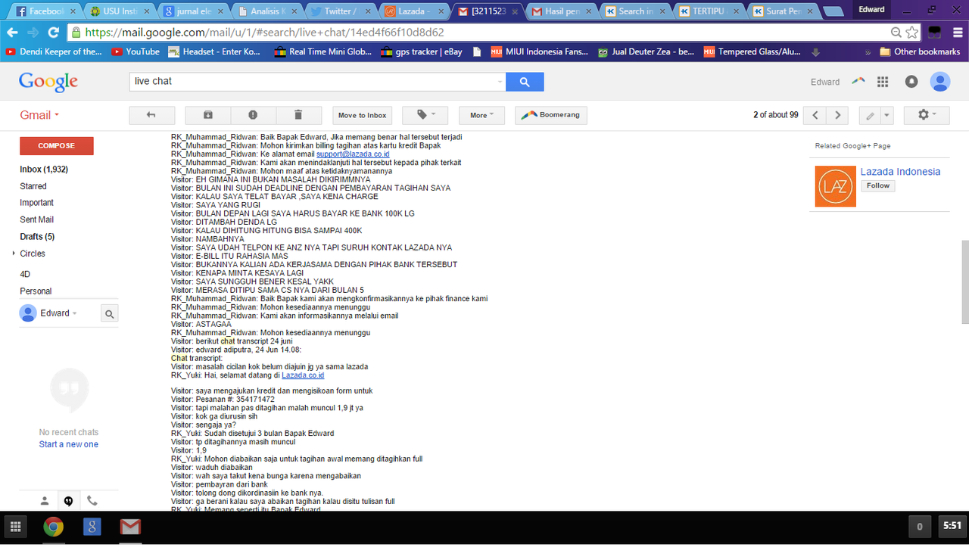Show Hangouts conversations icon
This screenshot has height=560, width=969.
click(x=68, y=500)
